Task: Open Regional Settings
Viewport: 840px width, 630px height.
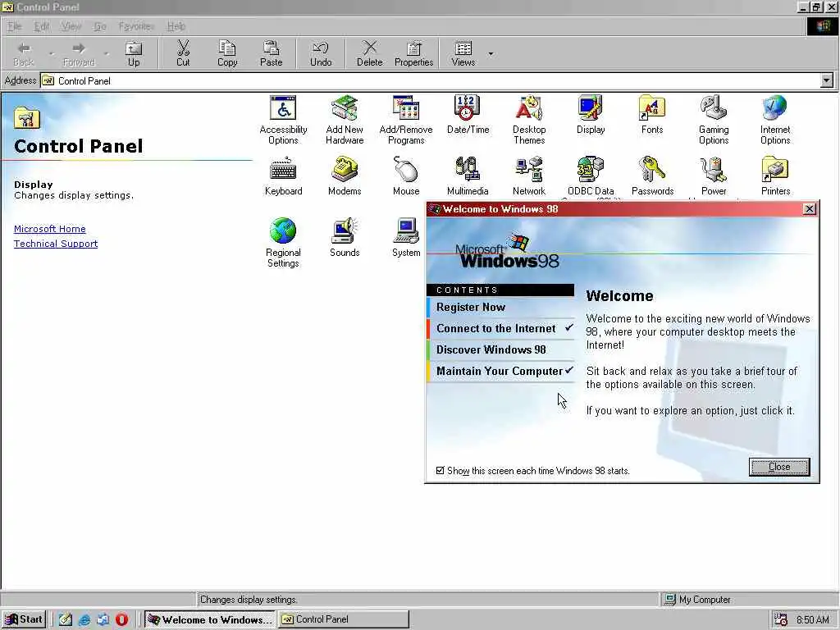Action: click(x=283, y=243)
